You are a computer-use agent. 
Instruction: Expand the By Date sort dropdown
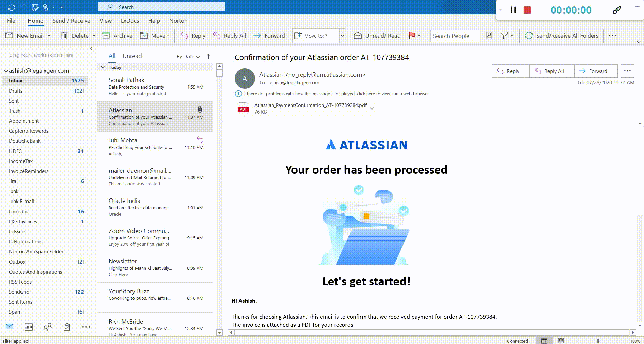188,57
